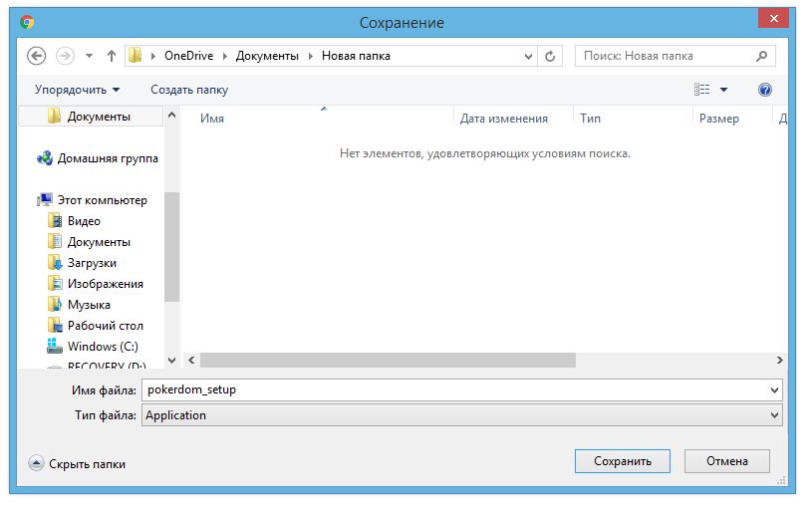This screenshot has width=812, height=515.
Task: Click file list scroll left arrow
Action: click(191, 361)
